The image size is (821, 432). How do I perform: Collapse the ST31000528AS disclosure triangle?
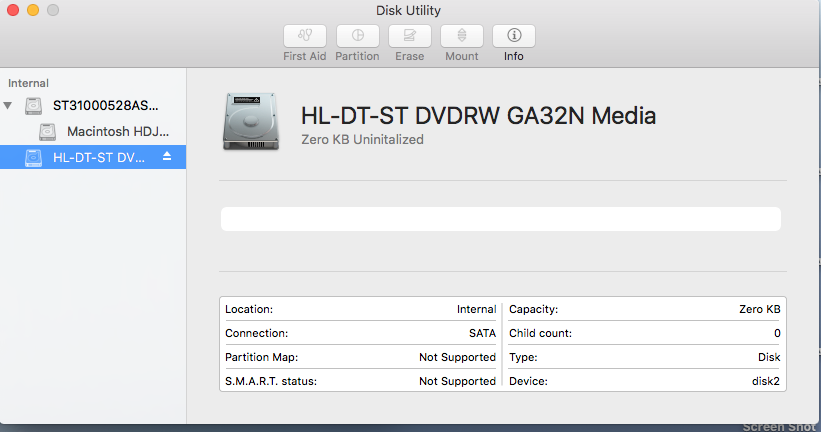(x=9, y=105)
